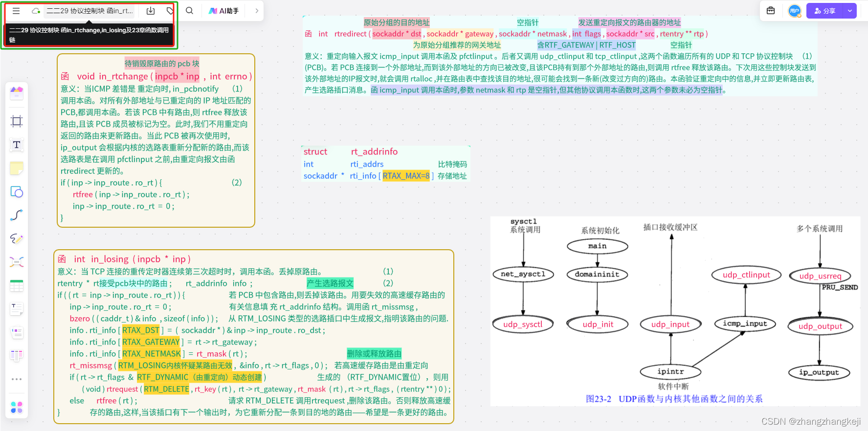868x431 pixels.
Task: Open the tag icon next to export
Action: coord(170,11)
